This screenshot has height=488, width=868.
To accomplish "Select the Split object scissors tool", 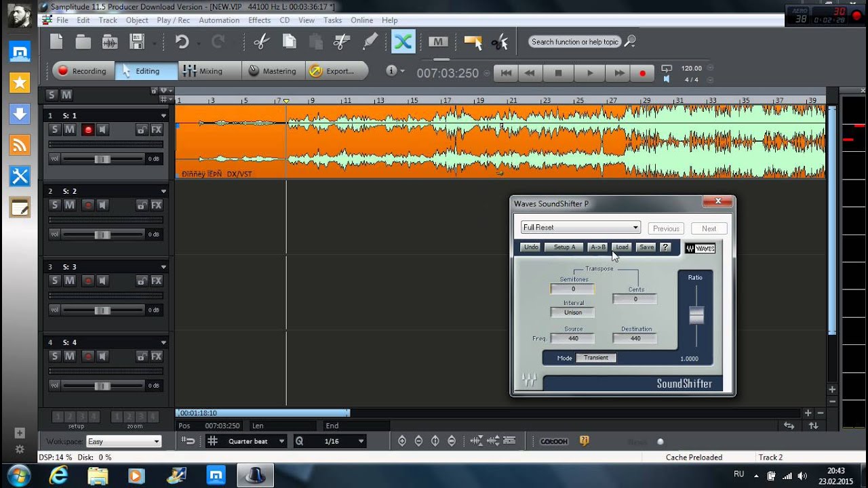I will [342, 42].
